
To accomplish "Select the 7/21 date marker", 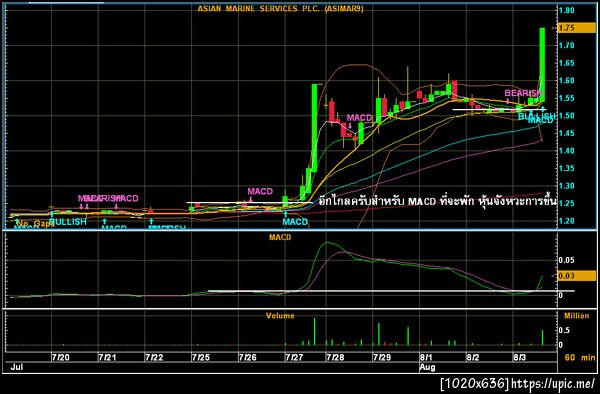I will [107, 358].
